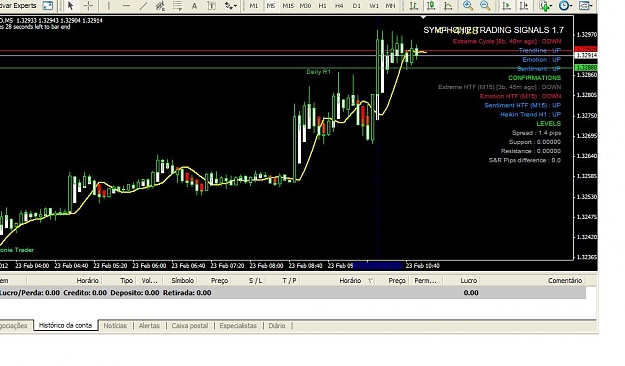625x366 pixels.
Task: Toggle H1 timeframe
Action: tap(322, 6)
